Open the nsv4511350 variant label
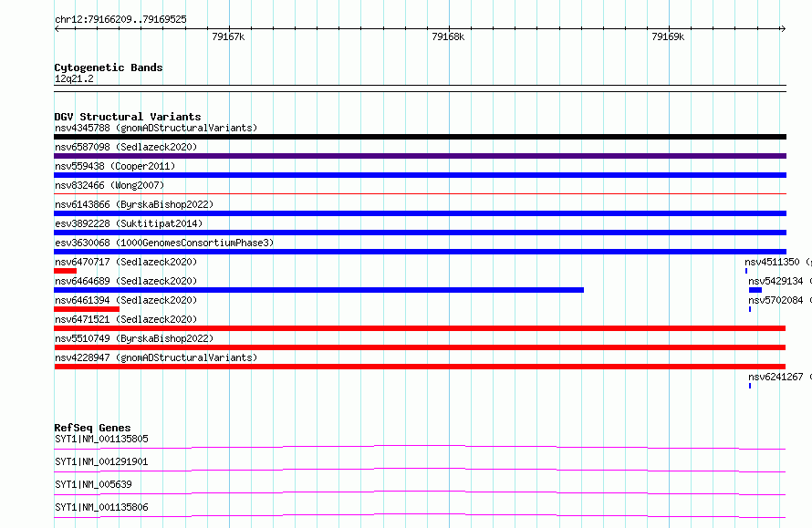 point(778,262)
